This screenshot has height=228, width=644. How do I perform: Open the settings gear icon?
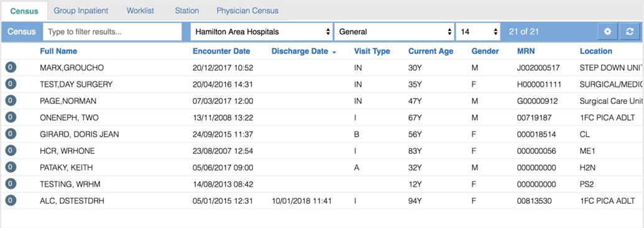pos(607,32)
